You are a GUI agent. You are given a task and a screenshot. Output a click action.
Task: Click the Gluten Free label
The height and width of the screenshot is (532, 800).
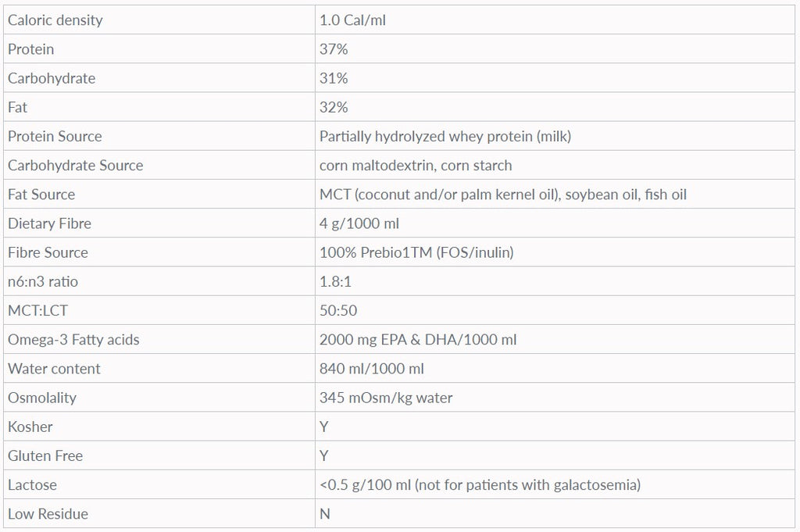[x=45, y=455]
